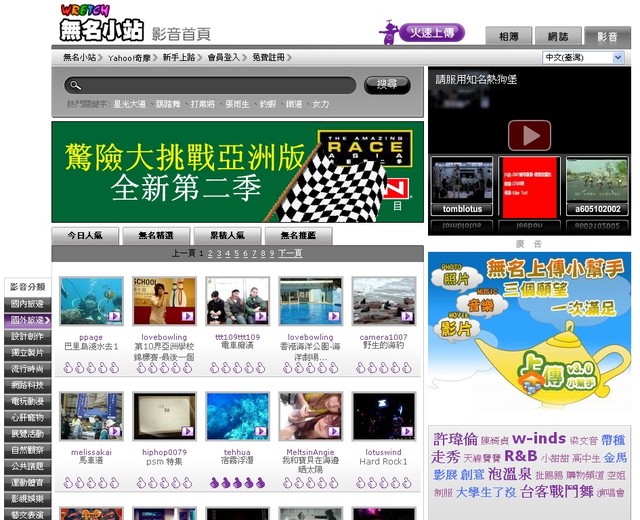Viewport: 640px width, 520px height.
Task: Click the Wretch 無名小站 logo
Action: 102,23
